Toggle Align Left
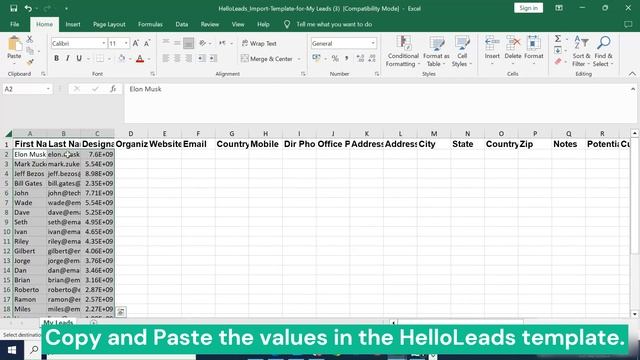Screen dimensions: 640x360 166,58
